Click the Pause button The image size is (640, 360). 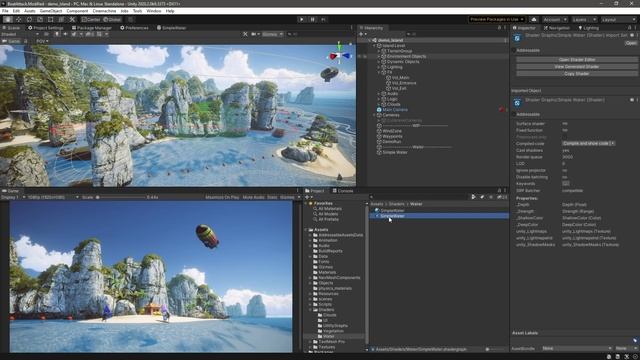pyautogui.click(x=313, y=20)
